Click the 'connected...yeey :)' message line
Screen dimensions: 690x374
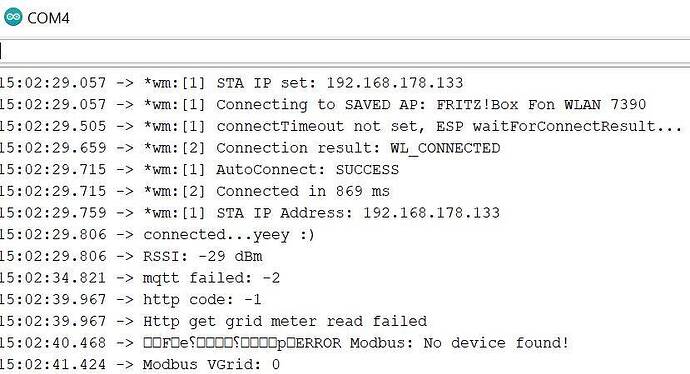[x=157, y=235]
